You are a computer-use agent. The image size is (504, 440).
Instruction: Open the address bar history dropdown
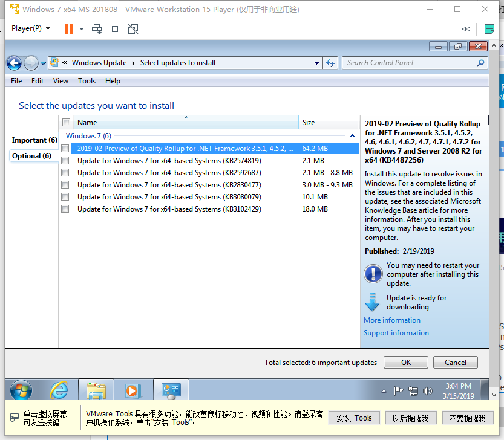[x=316, y=63]
